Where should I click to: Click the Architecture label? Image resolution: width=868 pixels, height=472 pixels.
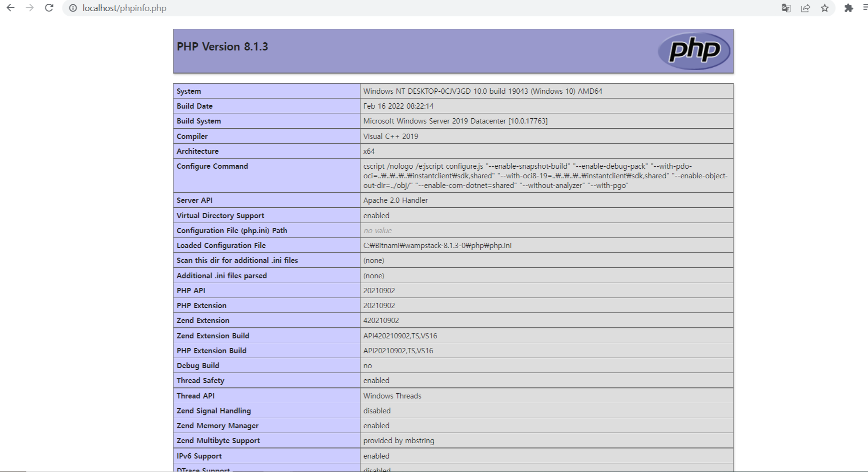pyautogui.click(x=197, y=151)
